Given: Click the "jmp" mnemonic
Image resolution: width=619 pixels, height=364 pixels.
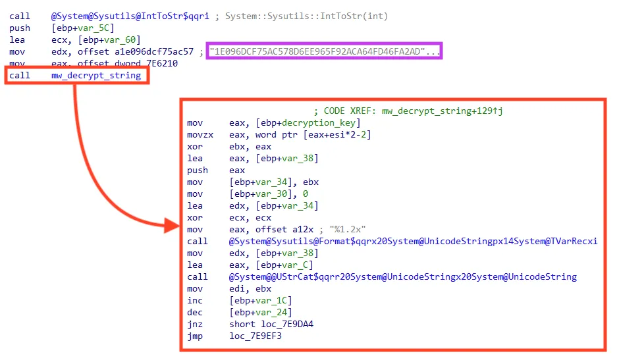Looking at the screenshot, I should click(195, 336).
